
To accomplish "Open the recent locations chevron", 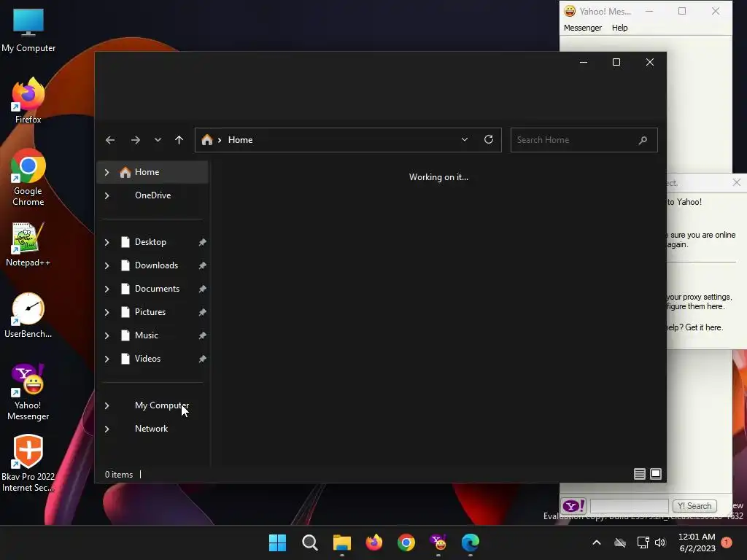I will [158, 140].
